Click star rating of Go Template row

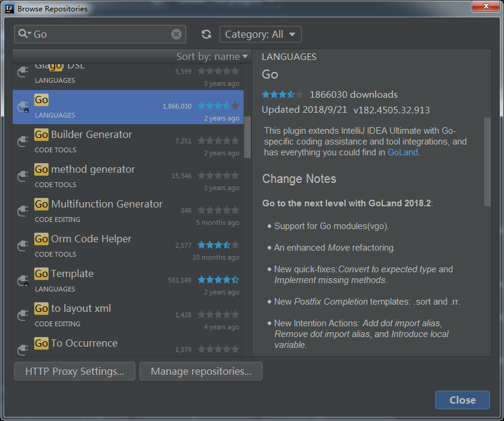pos(218,279)
